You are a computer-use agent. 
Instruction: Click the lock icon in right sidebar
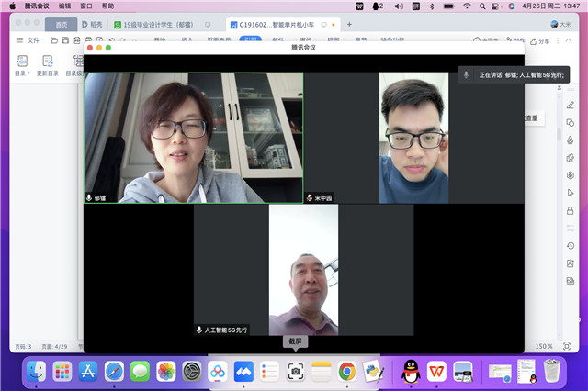click(570, 209)
